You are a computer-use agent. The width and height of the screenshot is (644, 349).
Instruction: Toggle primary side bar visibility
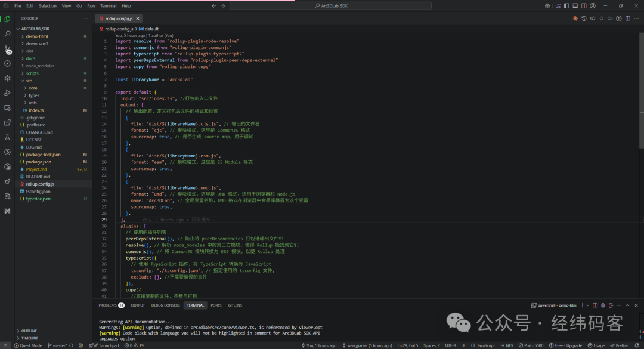click(566, 6)
